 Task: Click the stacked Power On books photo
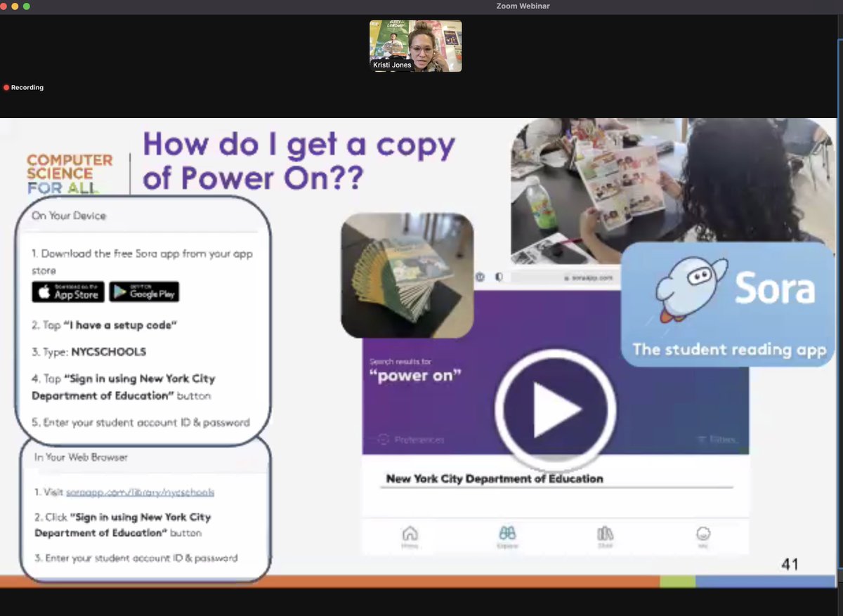coord(407,275)
